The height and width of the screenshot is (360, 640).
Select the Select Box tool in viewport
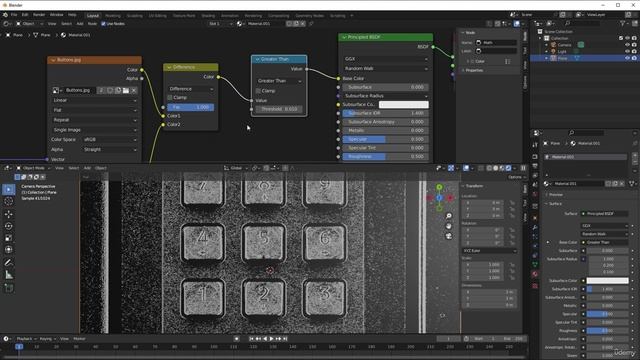pyautogui.click(x=9, y=189)
